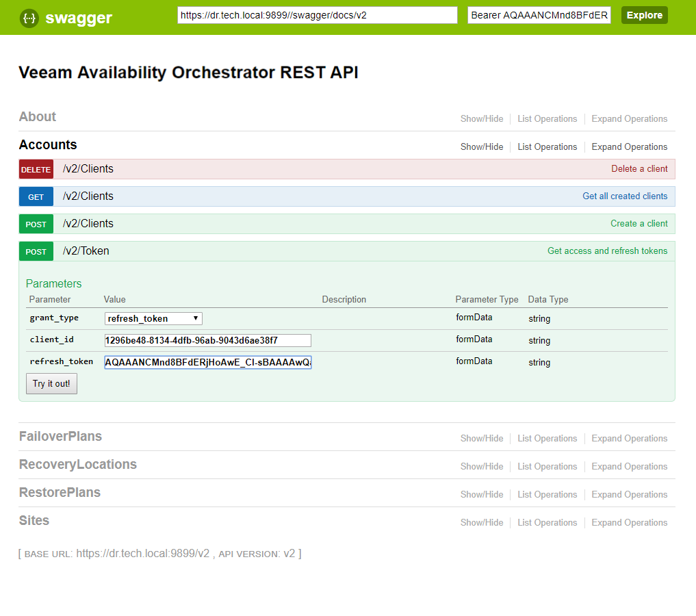Click the 'Description' column header
Viewport: 696px width, 616px height.
point(344,300)
